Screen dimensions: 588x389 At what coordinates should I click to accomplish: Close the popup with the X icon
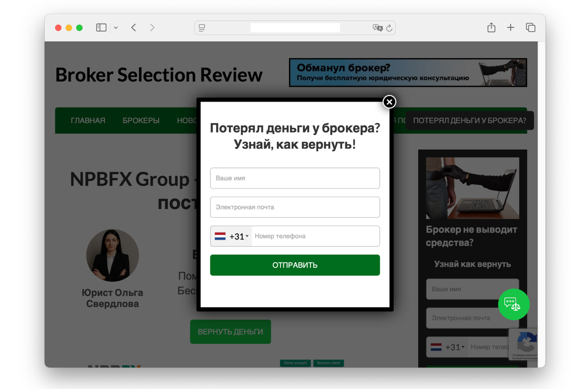pos(389,102)
